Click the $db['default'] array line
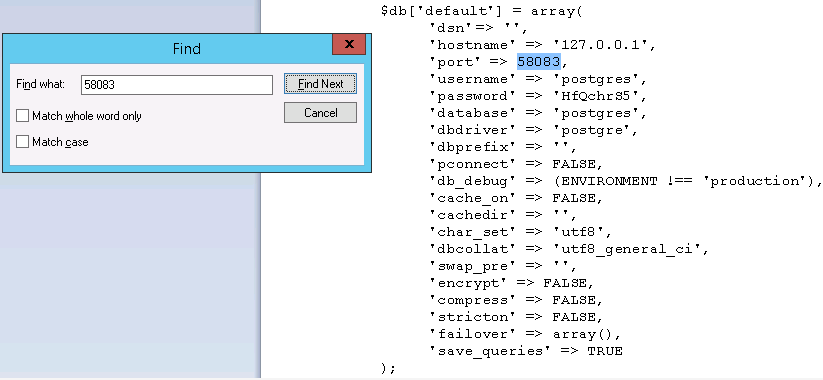This screenshot has width=823, height=380. click(x=482, y=11)
